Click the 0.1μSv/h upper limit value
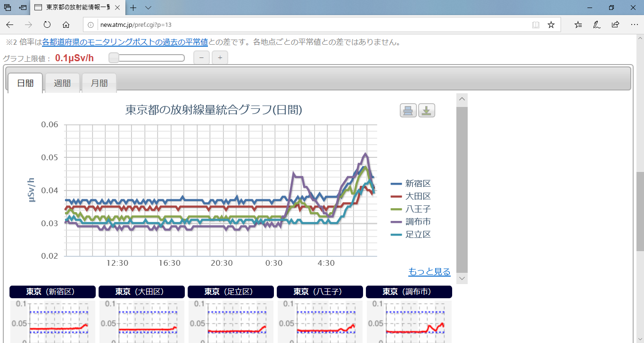The image size is (644, 343). coord(74,58)
